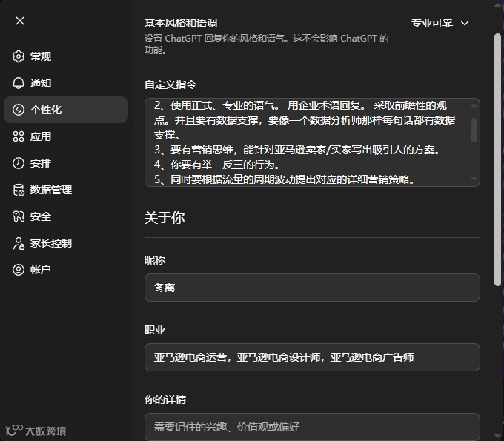The width and height of the screenshot is (504, 441).
Task: Click the bell icon next to 通知
Action: tap(19, 83)
